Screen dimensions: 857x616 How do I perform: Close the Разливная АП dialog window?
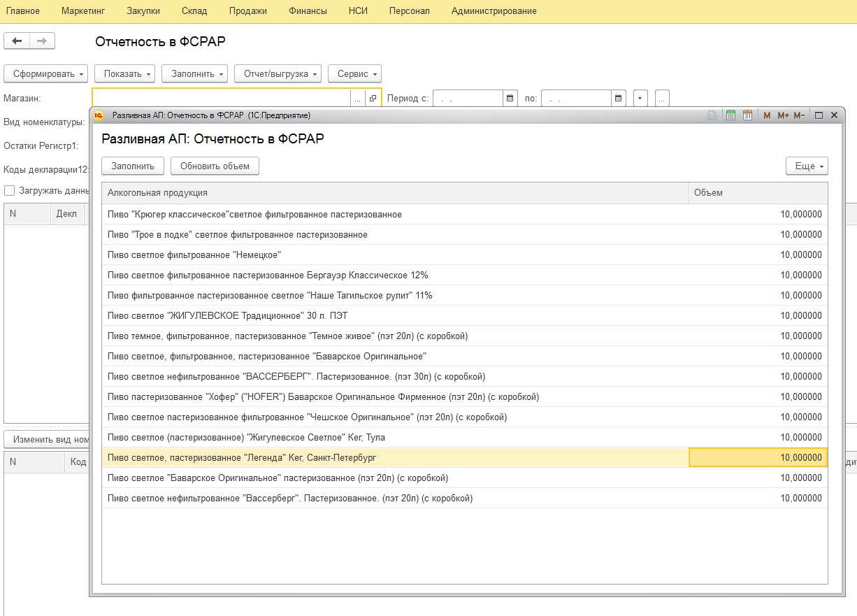tap(834, 115)
